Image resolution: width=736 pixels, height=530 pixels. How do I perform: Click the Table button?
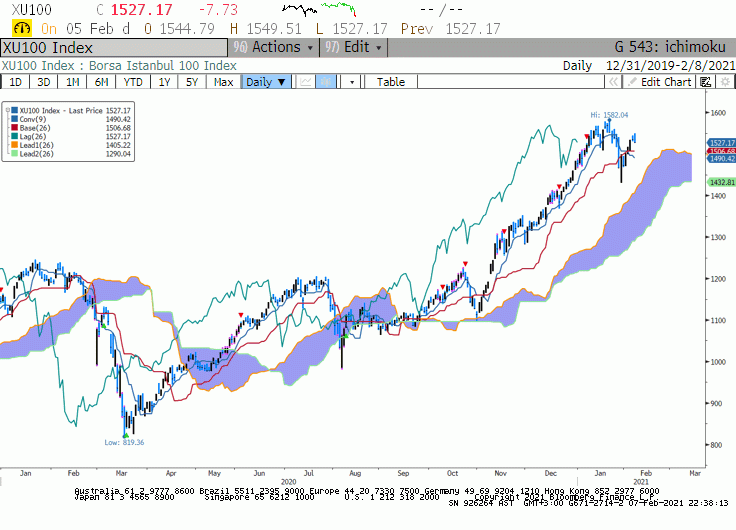[391, 82]
